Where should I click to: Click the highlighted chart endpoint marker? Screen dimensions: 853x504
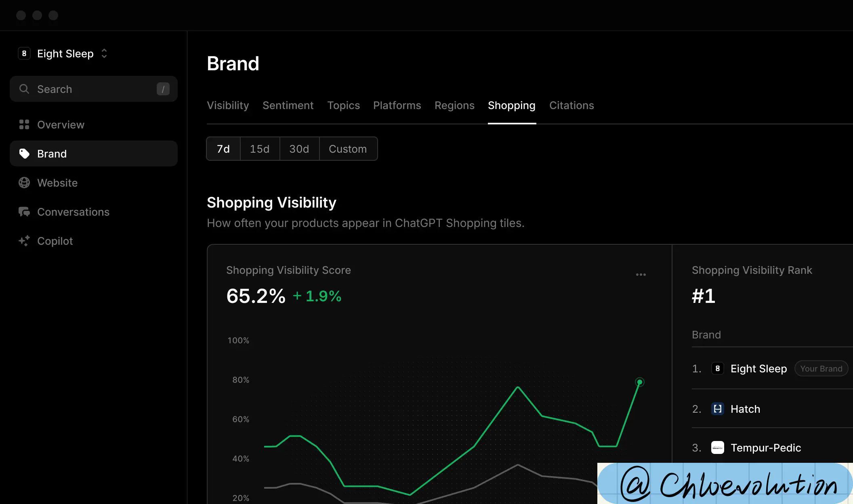640,382
